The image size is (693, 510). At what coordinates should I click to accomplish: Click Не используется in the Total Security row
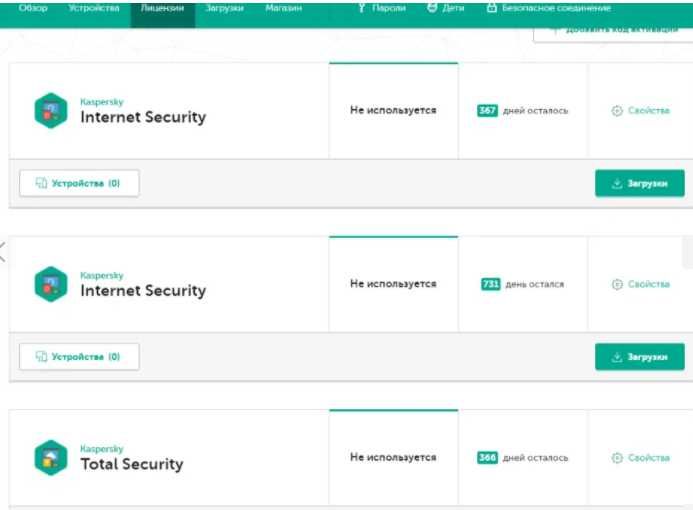(393, 457)
